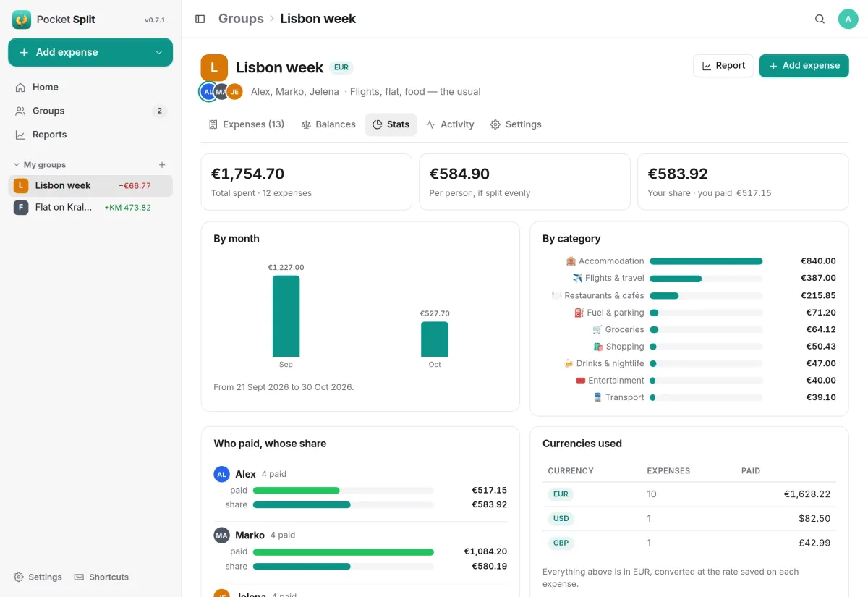Select Lisbon week group in sidebar

pyautogui.click(x=90, y=186)
